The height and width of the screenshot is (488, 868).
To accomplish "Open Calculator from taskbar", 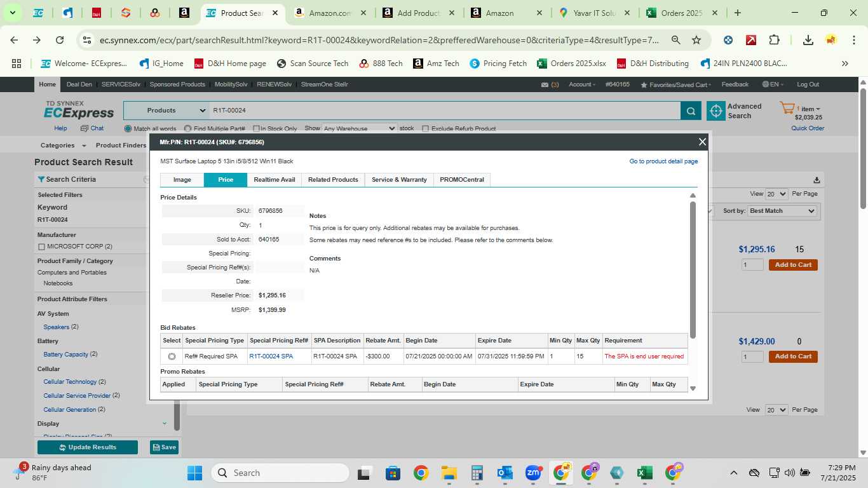I will pyautogui.click(x=477, y=473).
